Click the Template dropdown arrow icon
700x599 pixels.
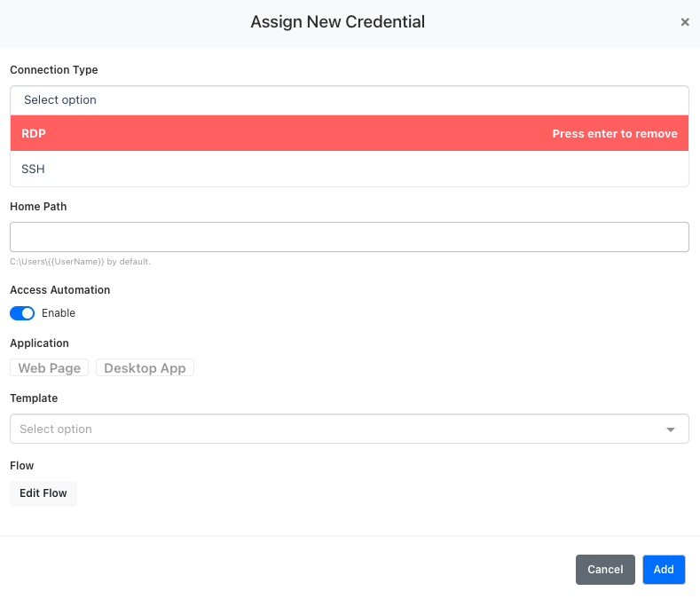(671, 430)
